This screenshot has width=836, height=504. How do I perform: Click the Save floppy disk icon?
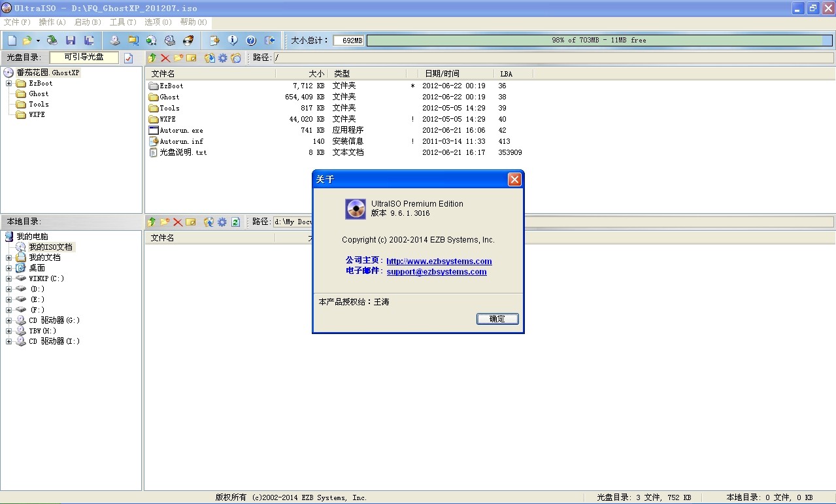click(71, 41)
